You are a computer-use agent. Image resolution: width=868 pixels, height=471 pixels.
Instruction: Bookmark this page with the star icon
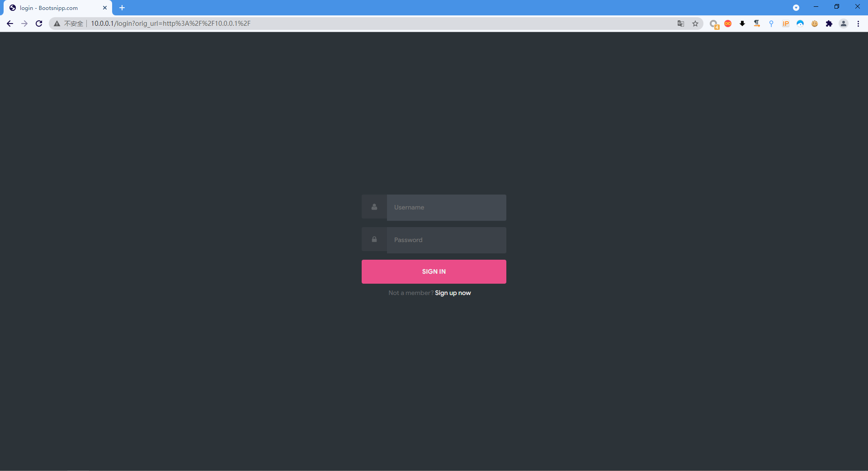(695, 24)
